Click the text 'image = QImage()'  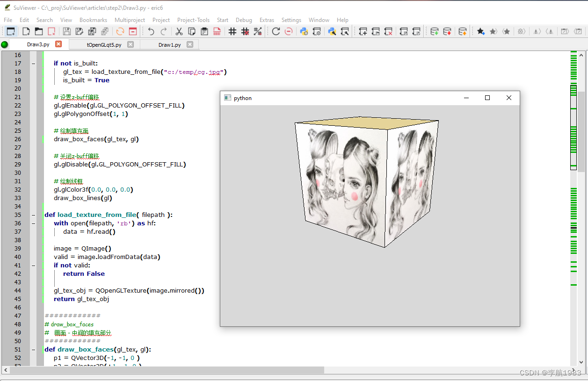pyautogui.click(x=82, y=249)
